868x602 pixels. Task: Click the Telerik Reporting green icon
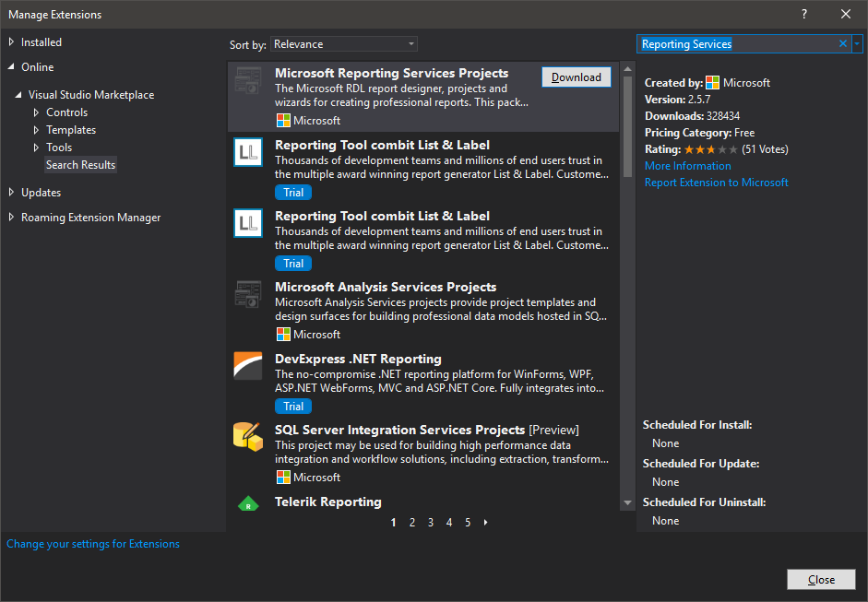pos(248,503)
